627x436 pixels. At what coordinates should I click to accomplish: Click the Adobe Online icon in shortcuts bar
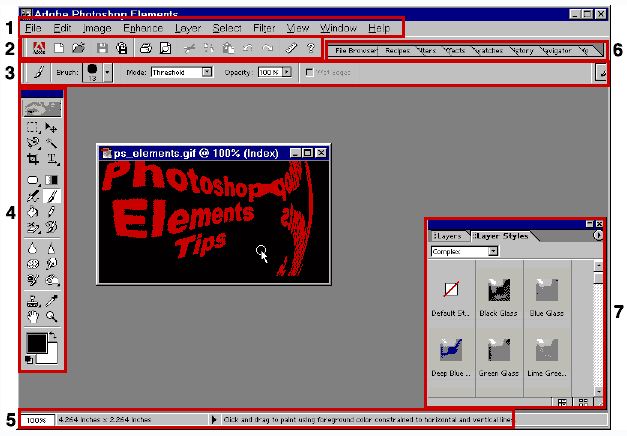pyautogui.click(x=39, y=48)
